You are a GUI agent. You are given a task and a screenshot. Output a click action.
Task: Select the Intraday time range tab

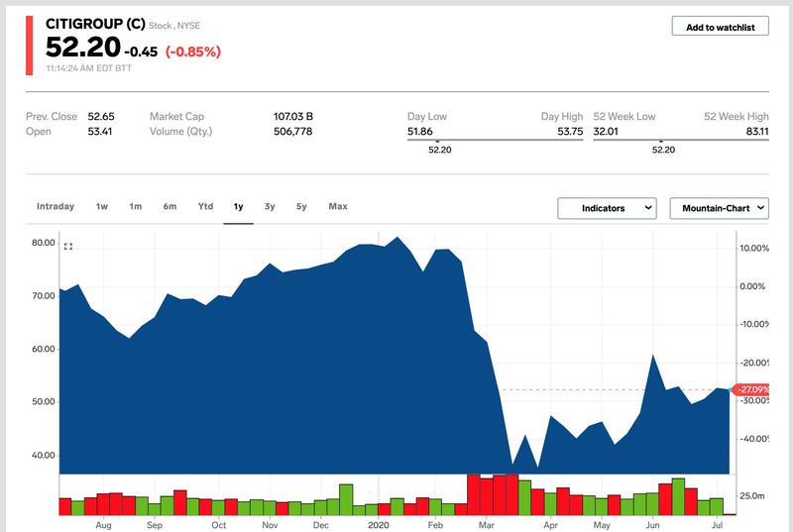pos(56,206)
